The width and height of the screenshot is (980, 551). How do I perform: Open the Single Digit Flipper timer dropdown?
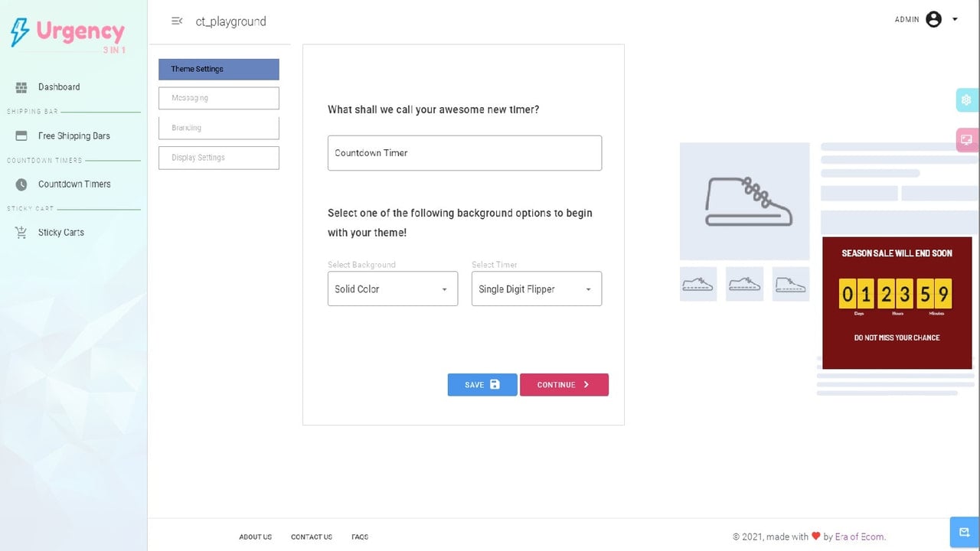537,289
